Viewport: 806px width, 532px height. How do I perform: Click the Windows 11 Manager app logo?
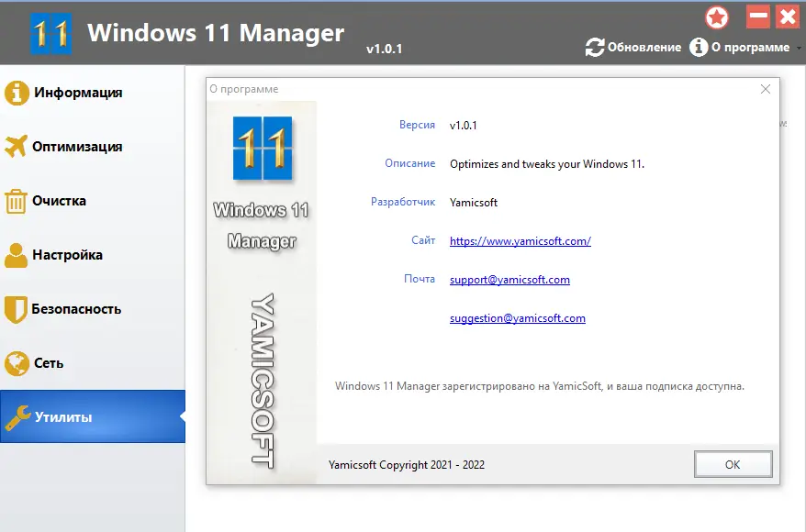click(x=50, y=31)
